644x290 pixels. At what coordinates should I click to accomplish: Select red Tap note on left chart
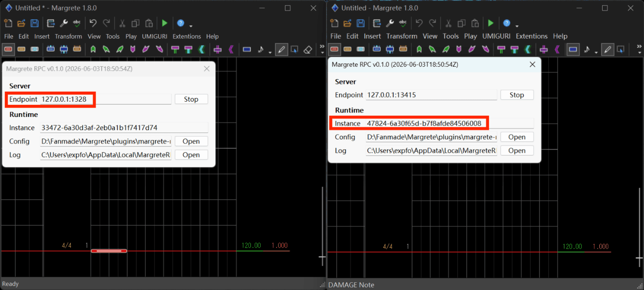tap(109, 251)
